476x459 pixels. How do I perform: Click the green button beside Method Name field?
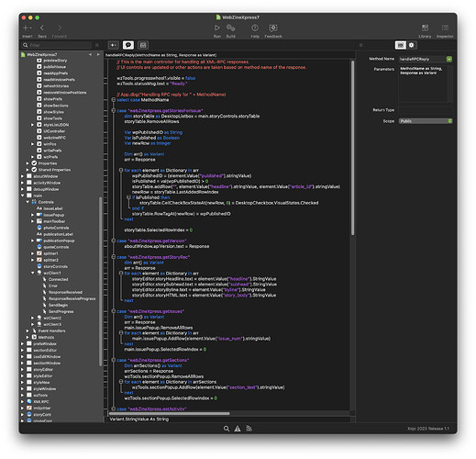449,59
